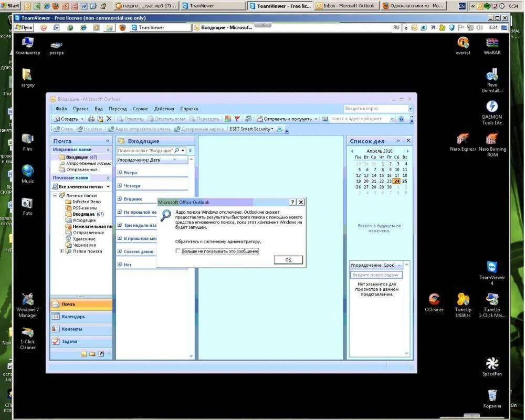This screenshot has width=525, height=420.
Task: Select Непрочтенные письма favorite folder
Action: [x=88, y=163]
